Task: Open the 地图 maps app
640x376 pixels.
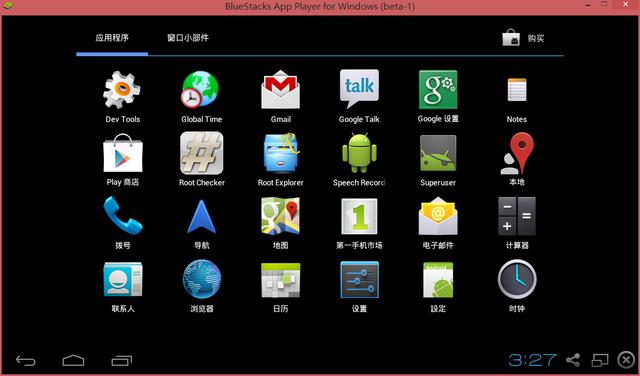Action: pos(280,216)
